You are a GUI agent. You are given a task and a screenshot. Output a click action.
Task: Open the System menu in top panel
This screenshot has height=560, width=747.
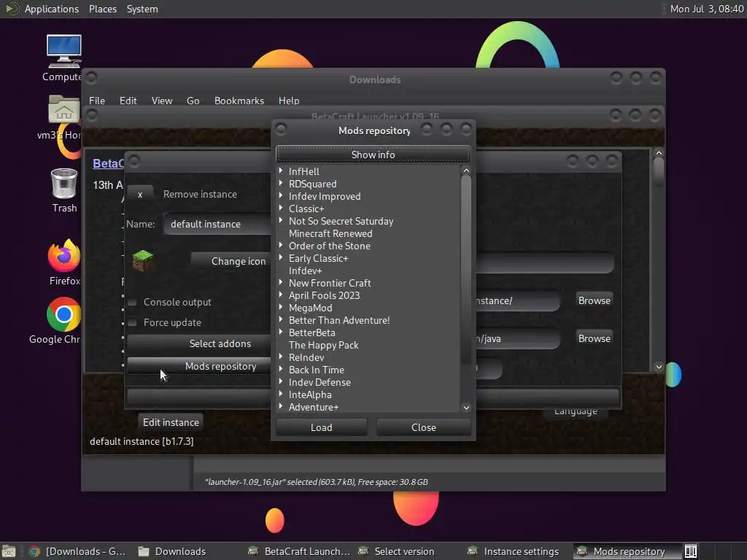(x=142, y=9)
